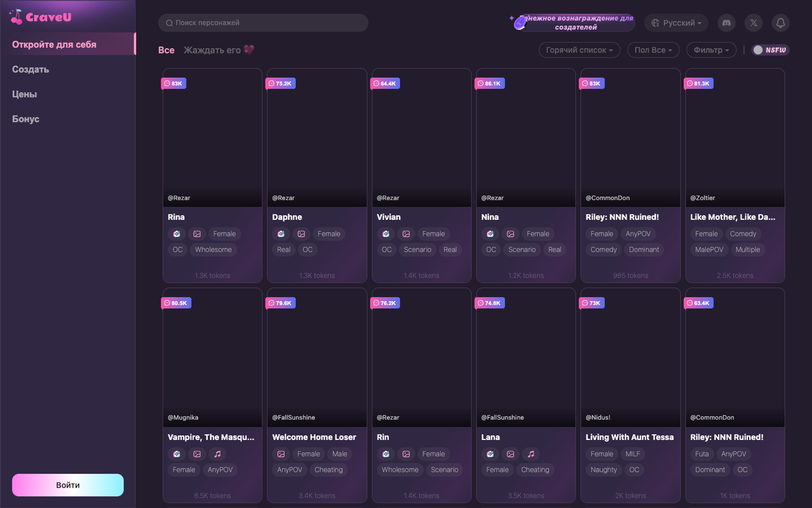Click the dice icon on Rina card
Viewport: 812px width, 508px height.
[177, 234]
